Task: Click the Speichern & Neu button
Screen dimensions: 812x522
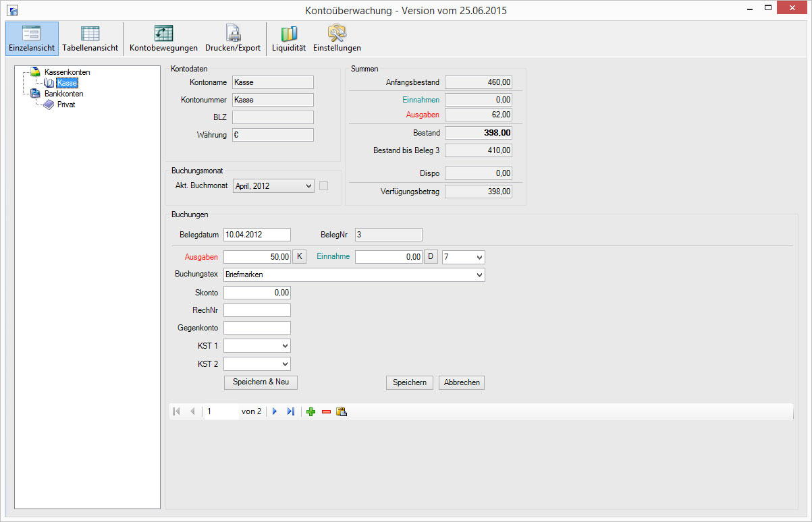Action: (261, 382)
